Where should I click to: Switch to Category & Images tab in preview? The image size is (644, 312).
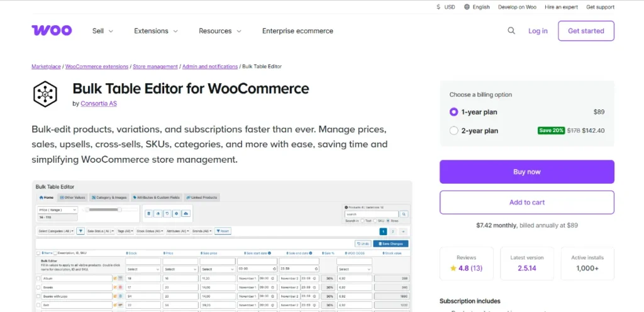(110, 198)
